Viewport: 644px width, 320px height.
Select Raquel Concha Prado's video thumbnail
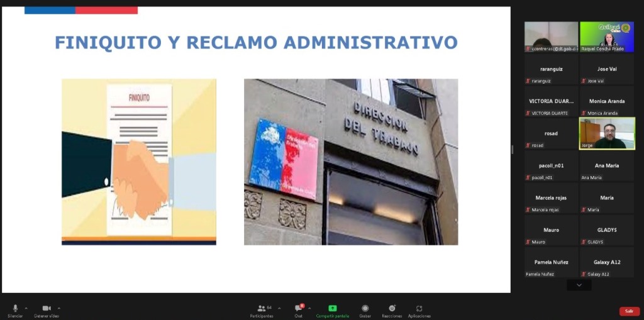(607, 36)
